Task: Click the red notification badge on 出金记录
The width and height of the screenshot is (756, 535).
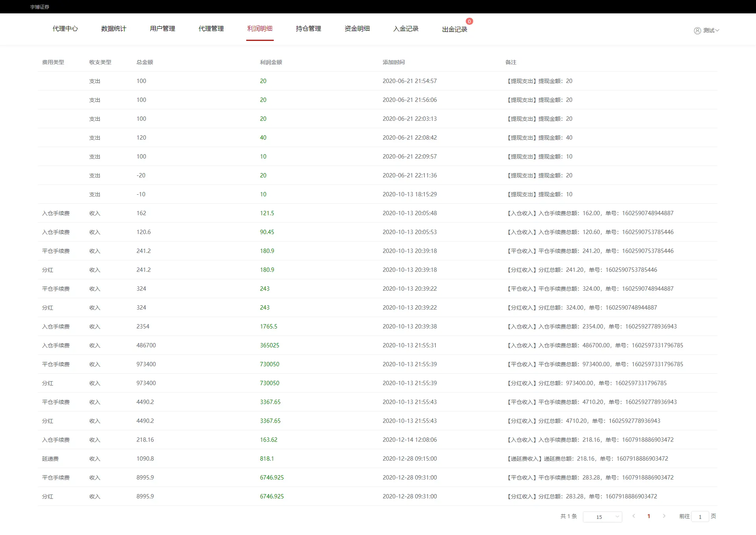Action: pos(469,22)
